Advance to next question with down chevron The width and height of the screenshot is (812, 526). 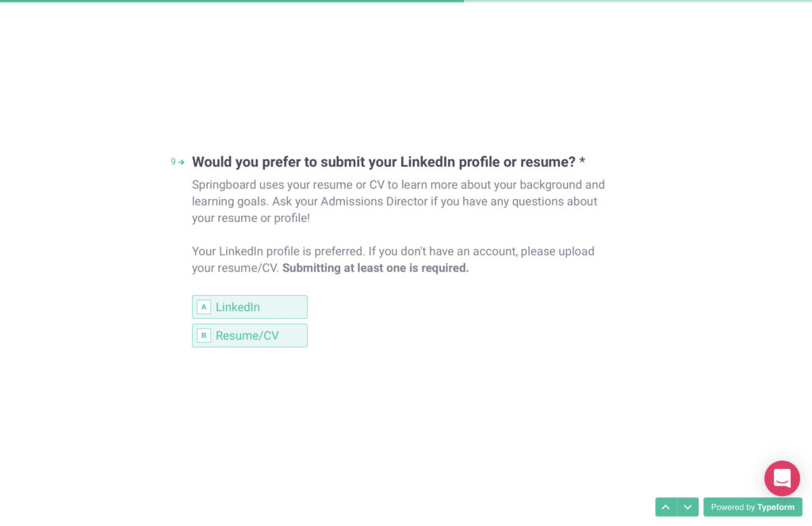coord(688,507)
